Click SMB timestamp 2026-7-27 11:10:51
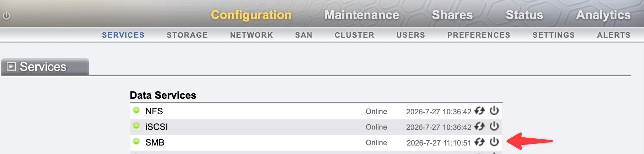 coord(439,143)
